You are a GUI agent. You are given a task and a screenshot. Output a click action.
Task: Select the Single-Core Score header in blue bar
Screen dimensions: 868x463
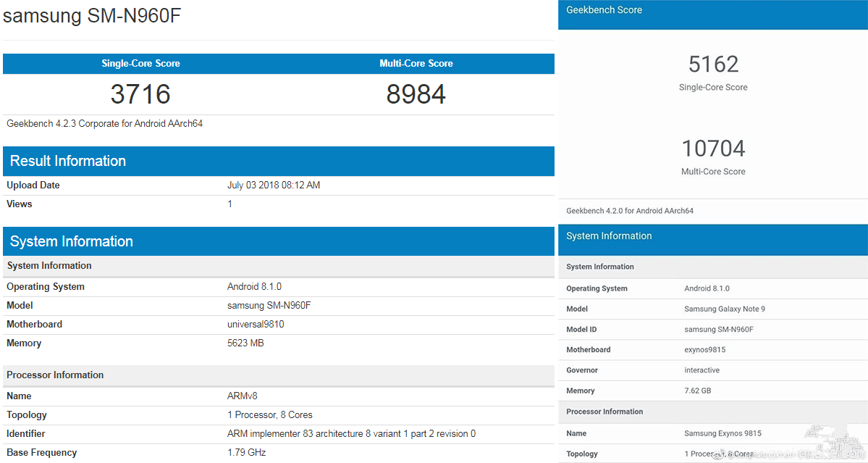140,64
